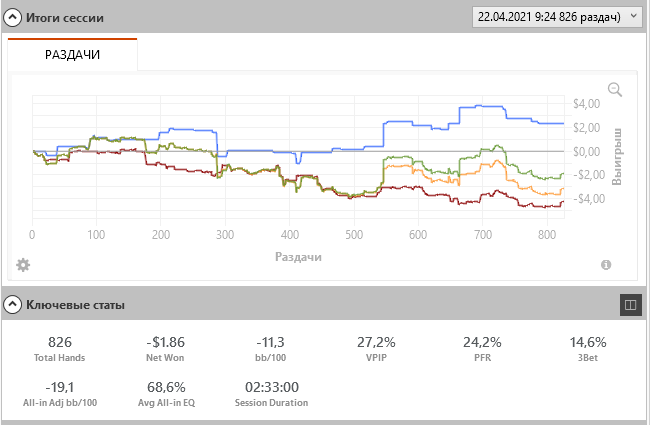Collapse the Итоги сессии section
650x425 pixels.
14,18
